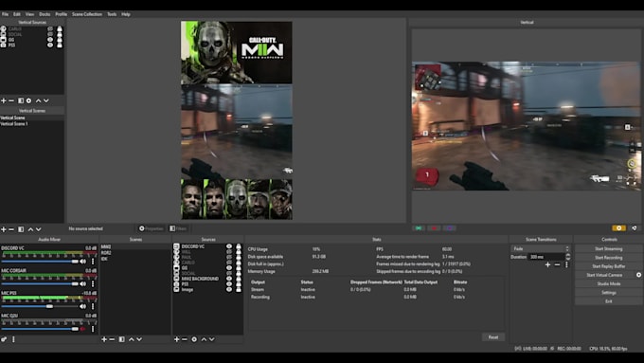The image size is (644, 363).
Task: Open the Profile menu
Action: pos(61,14)
